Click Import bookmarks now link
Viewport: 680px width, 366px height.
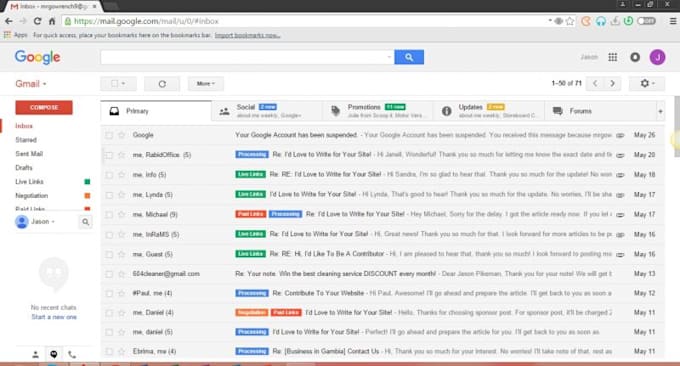[247, 35]
